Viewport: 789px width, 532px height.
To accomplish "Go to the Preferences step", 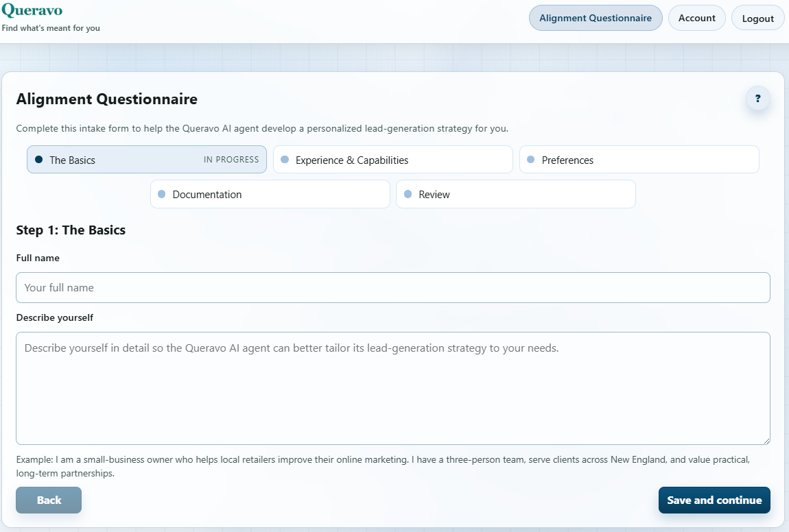I will point(639,160).
